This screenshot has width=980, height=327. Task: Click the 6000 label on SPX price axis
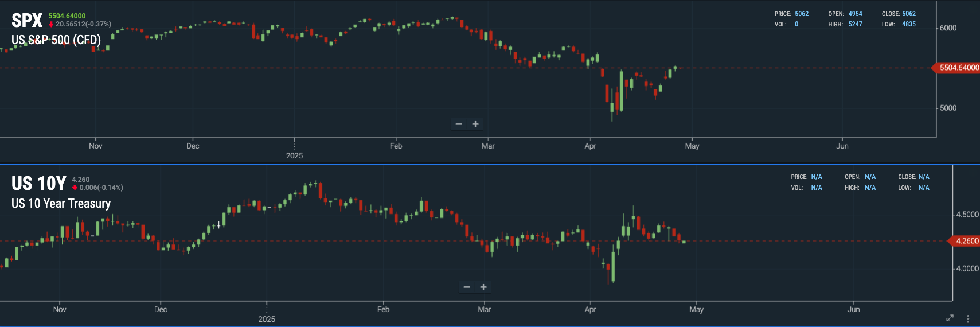948,28
